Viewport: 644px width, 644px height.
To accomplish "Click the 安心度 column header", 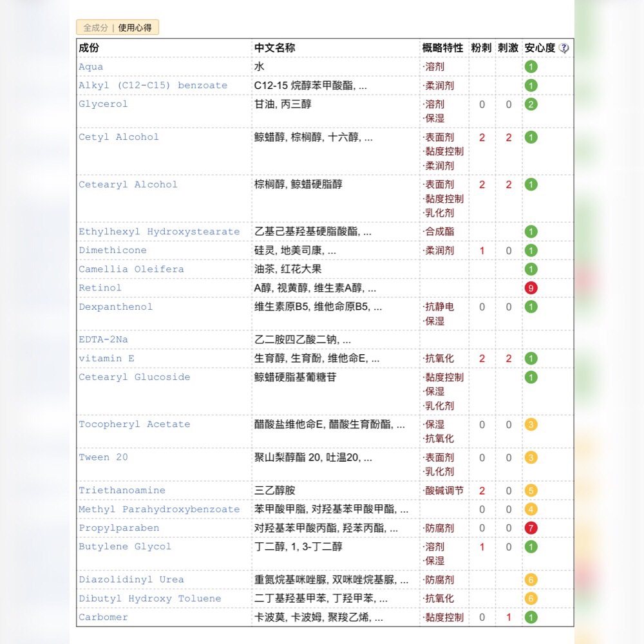I will [540, 48].
